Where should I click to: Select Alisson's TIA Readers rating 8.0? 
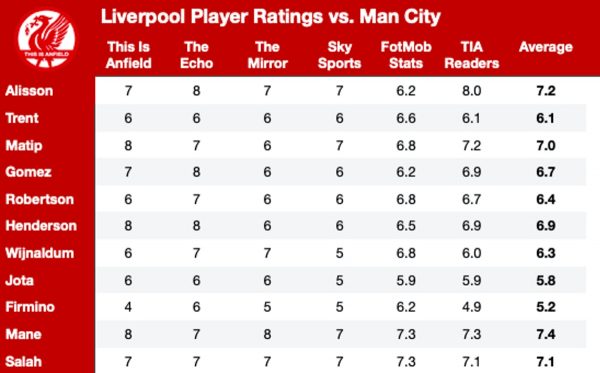471,91
